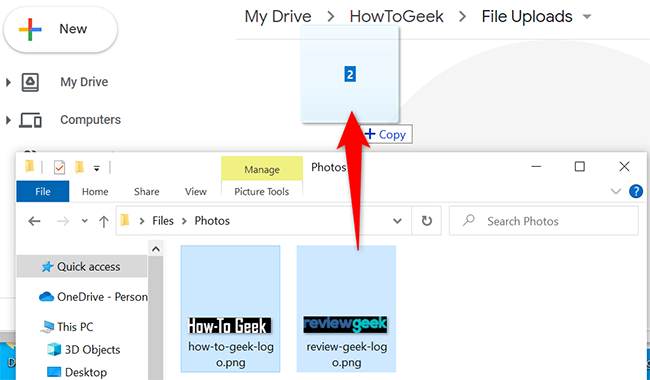Click the New folder quick access icon
This screenshot has width=650, height=380.
pyautogui.click(x=79, y=167)
